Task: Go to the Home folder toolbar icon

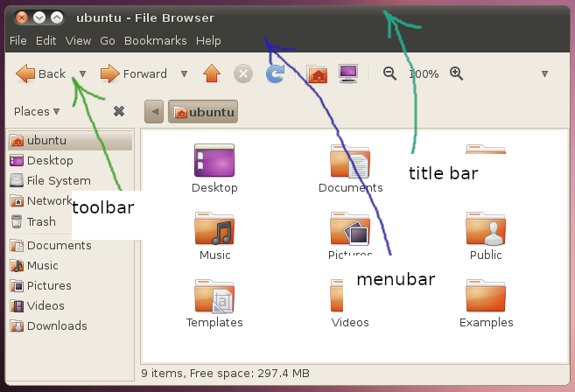Action: pos(317,73)
